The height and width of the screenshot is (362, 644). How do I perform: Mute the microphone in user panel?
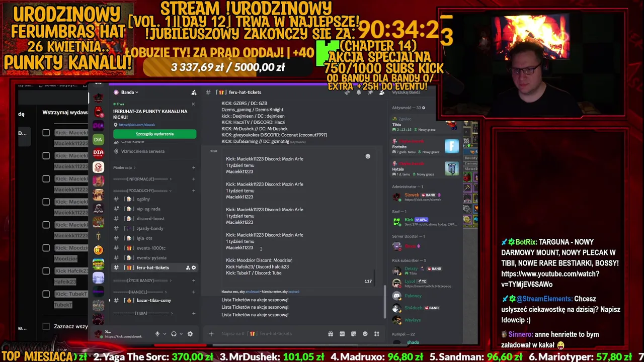(x=157, y=334)
